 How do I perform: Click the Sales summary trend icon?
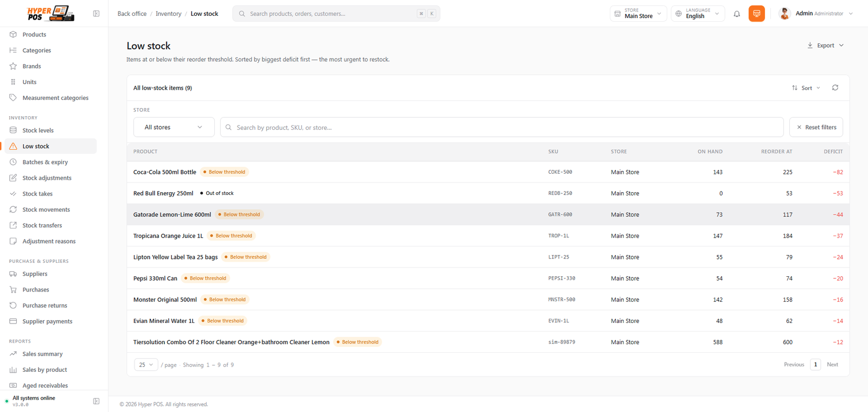pyautogui.click(x=13, y=354)
